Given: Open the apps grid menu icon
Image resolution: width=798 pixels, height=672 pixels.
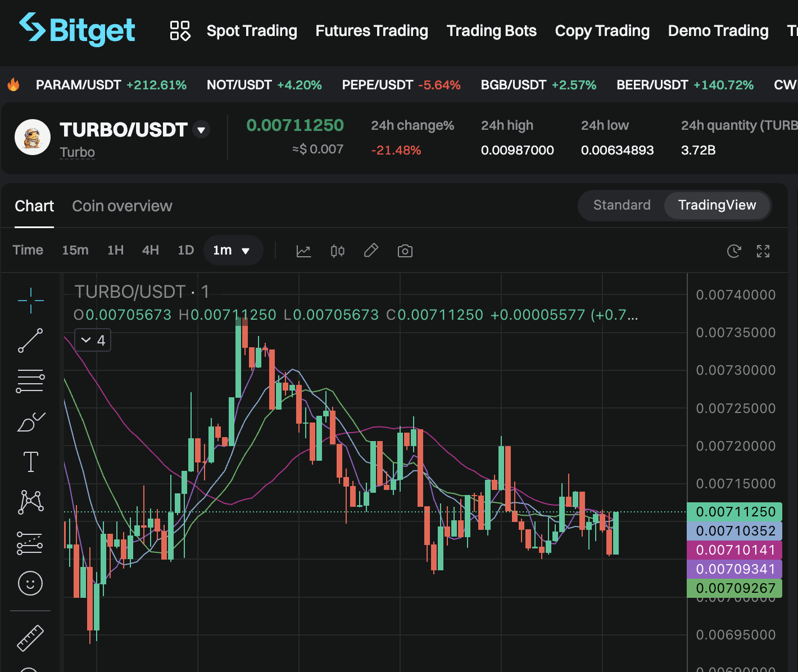Looking at the screenshot, I should click(x=180, y=31).
